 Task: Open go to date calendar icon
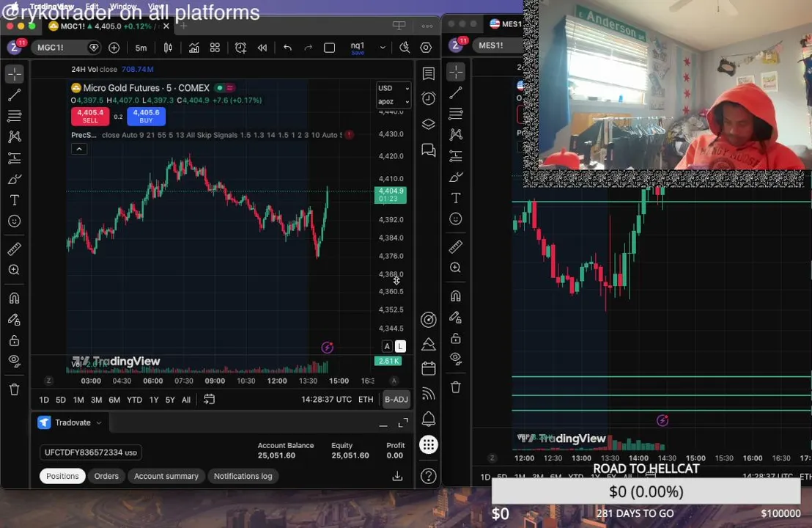tap(209, 400)
